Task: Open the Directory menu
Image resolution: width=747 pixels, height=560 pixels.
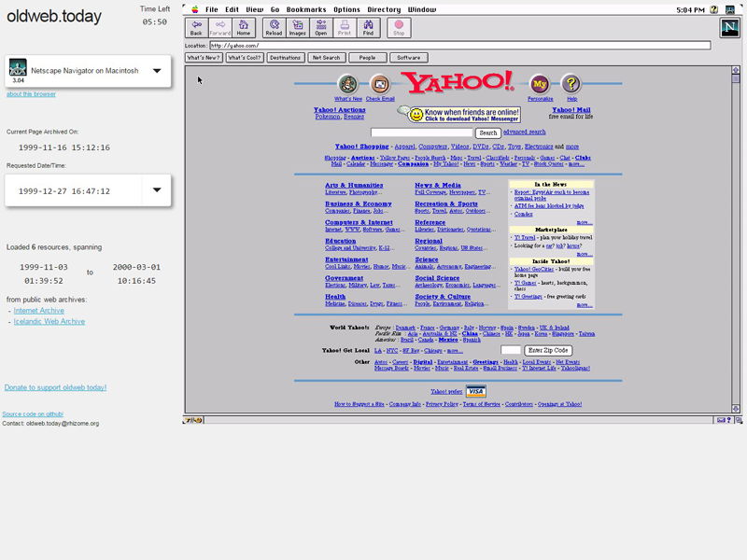Action: pyautogui.click(x=384, y=9)
